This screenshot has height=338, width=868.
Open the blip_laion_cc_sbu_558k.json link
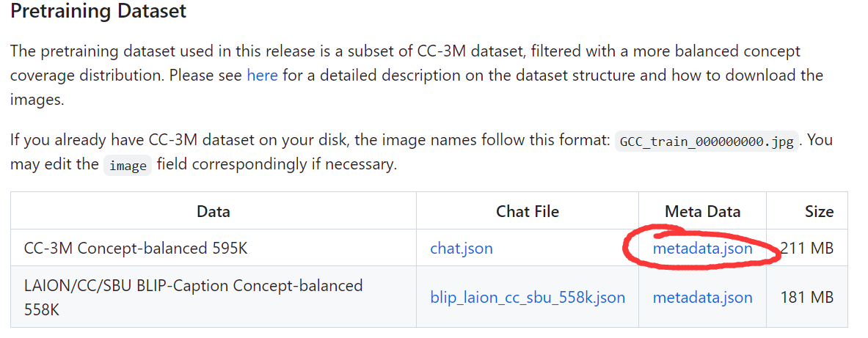point(528,297)
